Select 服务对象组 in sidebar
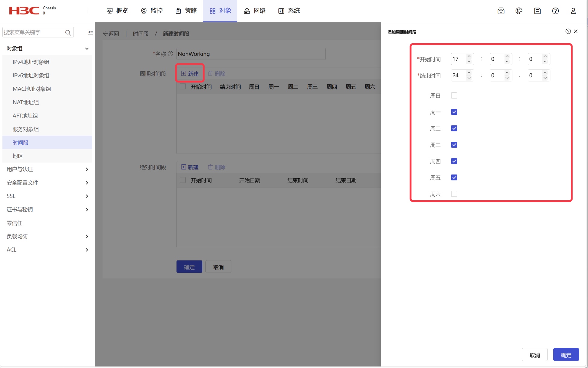Image resolution: width=588 pixels, height=368 pixels. tap(47, 129)
